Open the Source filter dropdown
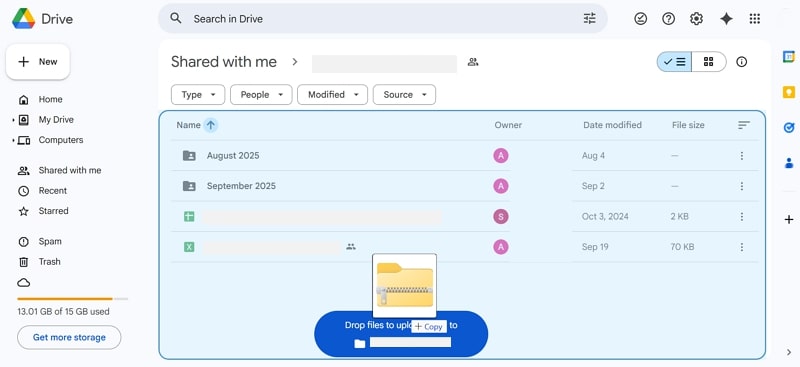This screenshot has width=800, height=367. coord(404,94)
